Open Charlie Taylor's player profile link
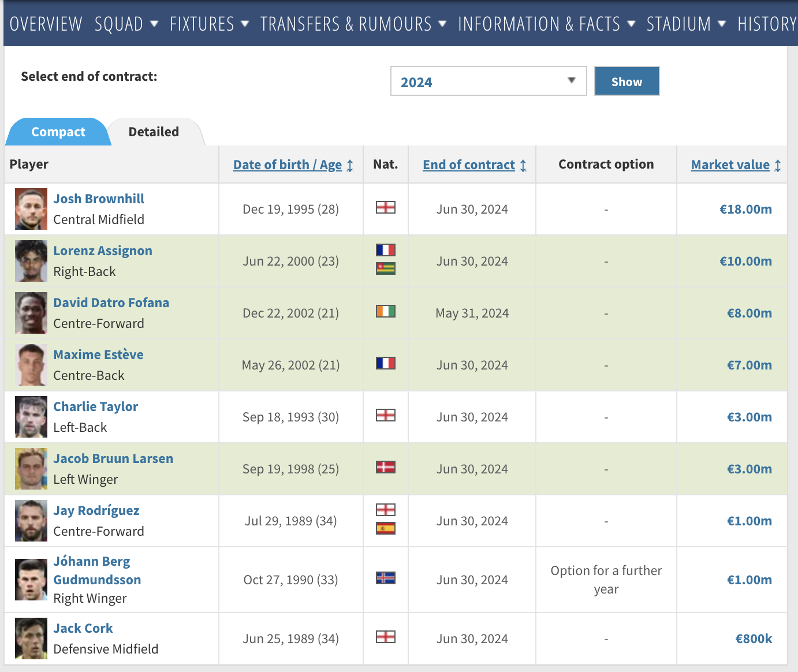 (96, 406)
